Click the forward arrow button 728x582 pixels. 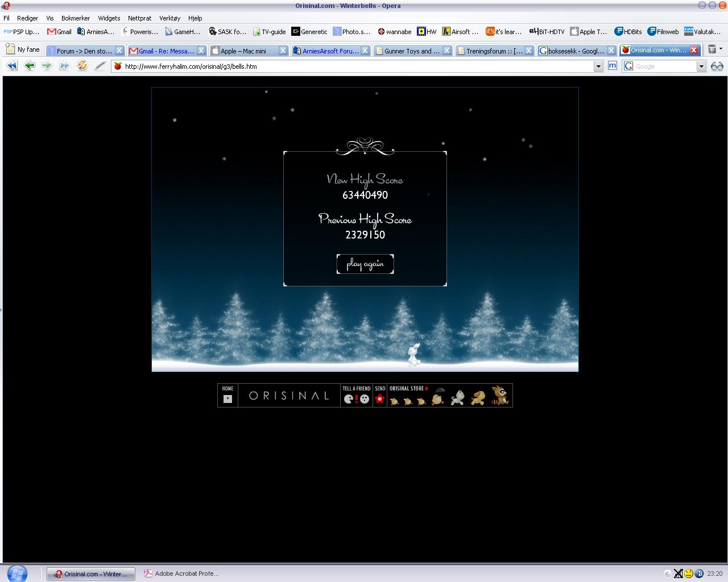click(47, 66)
